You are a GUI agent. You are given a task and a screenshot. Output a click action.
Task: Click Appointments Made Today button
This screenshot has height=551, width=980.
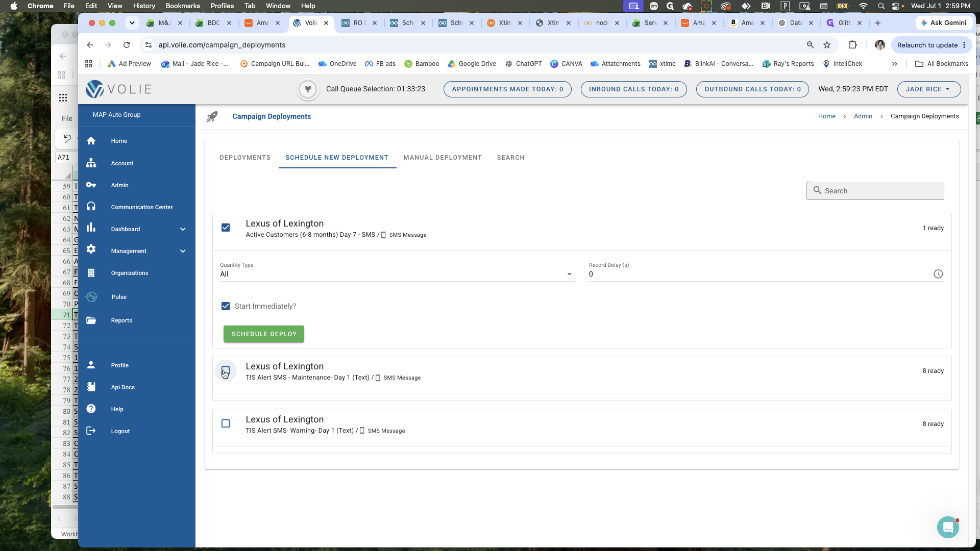[507, 89]
